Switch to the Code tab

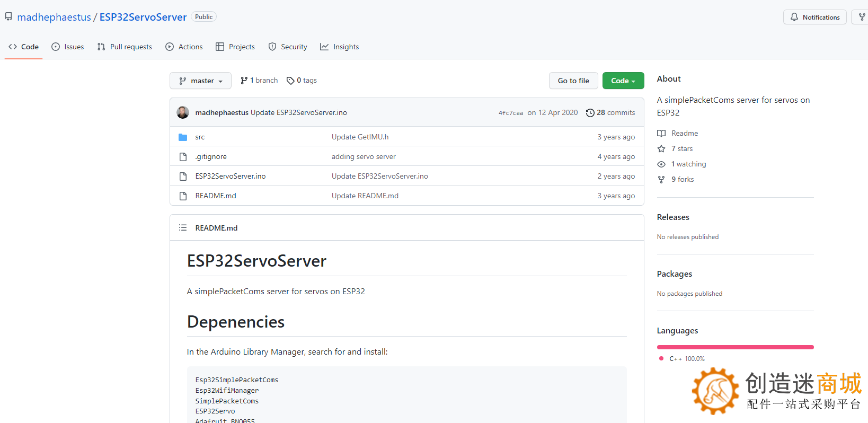pyautogui.click(x=23, y=47)
